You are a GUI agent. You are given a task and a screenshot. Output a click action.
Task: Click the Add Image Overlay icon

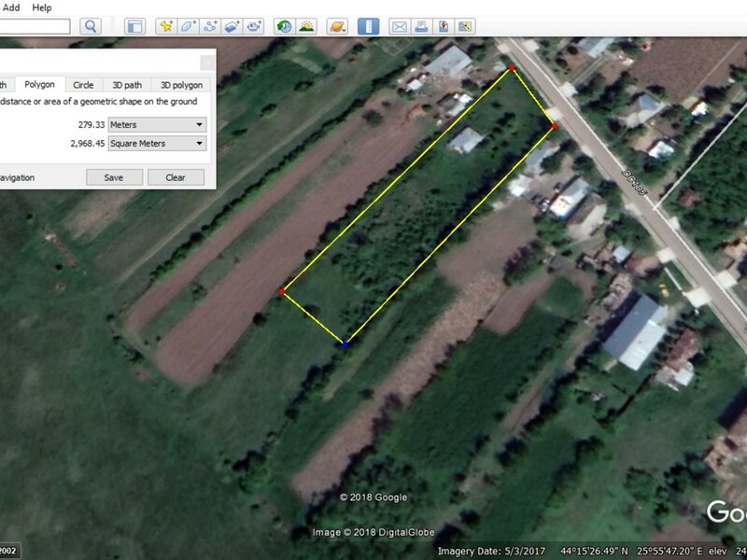pos(233,27)
